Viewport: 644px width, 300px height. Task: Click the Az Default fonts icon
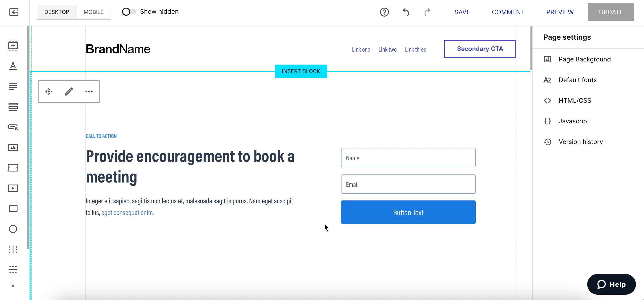pyautogui.click(x=548, y=80)
